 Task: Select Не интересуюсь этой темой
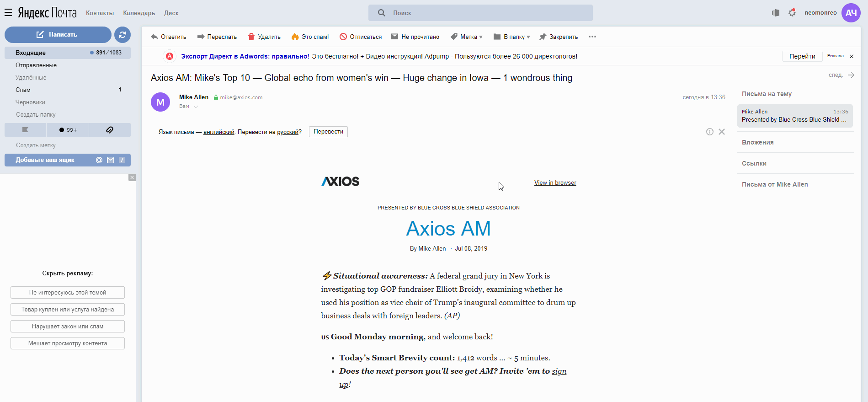click(x=68, y=293)
